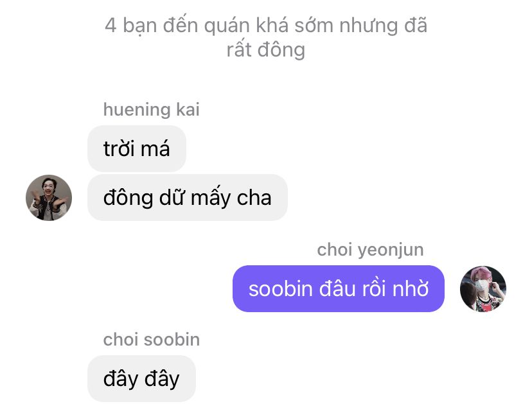This screenshot has width=532, height=404.
Task: Click the word "soobin" in bottom sender label
Action: pos(172,340)
